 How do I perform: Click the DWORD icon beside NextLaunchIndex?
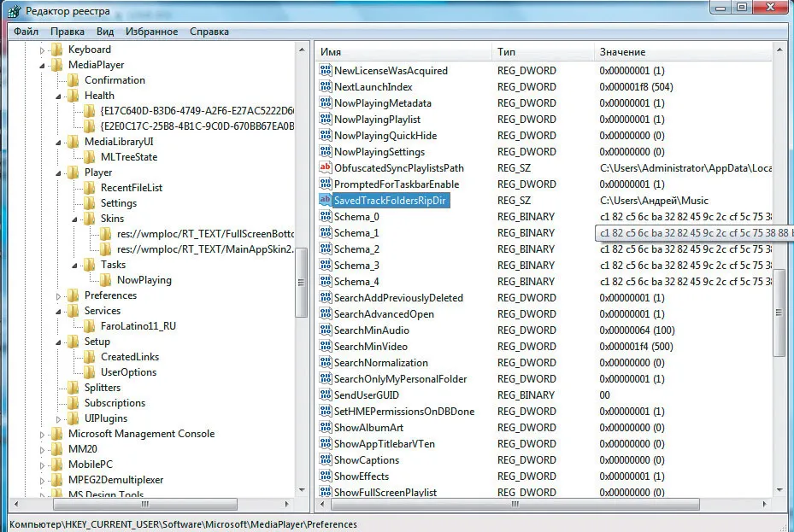325,87
